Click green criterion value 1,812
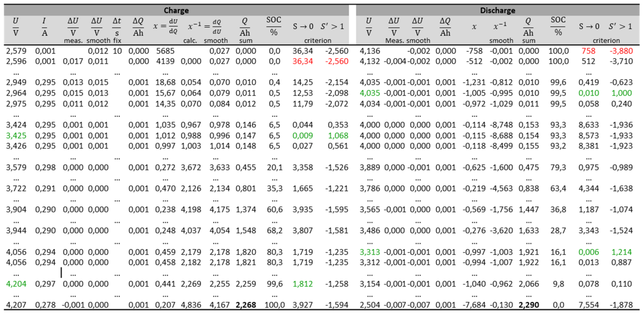This screenshot has width=644, height=314. click(302, 284)
